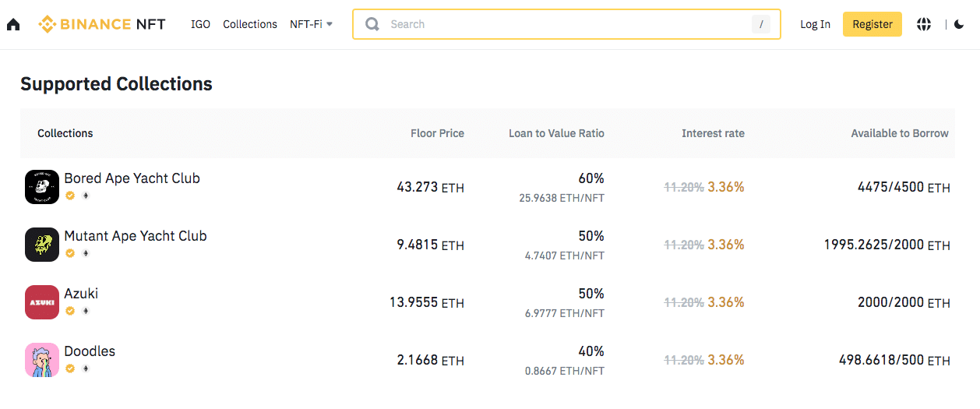Viewport: 980px width, 409px height.
Task: Go to the Collections page
Action: [250, 24]
